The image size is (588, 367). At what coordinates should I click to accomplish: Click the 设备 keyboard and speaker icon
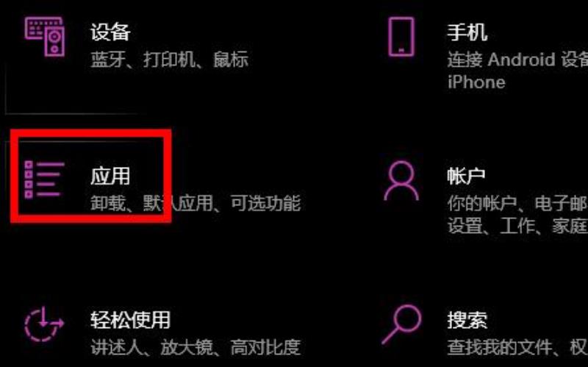[x=45, y=36]
